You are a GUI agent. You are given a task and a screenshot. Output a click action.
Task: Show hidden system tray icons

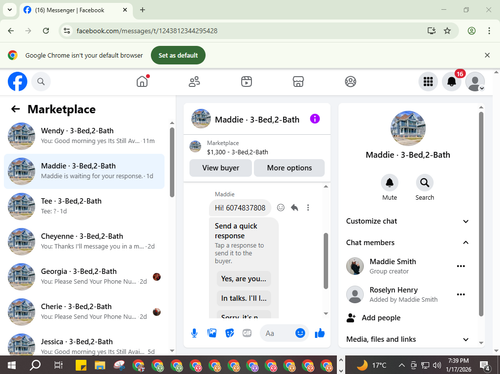click(402, 366)
